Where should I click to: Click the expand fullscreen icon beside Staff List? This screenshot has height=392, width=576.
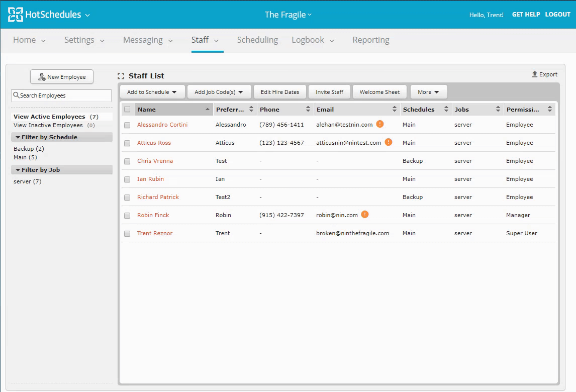click(121, 76)
